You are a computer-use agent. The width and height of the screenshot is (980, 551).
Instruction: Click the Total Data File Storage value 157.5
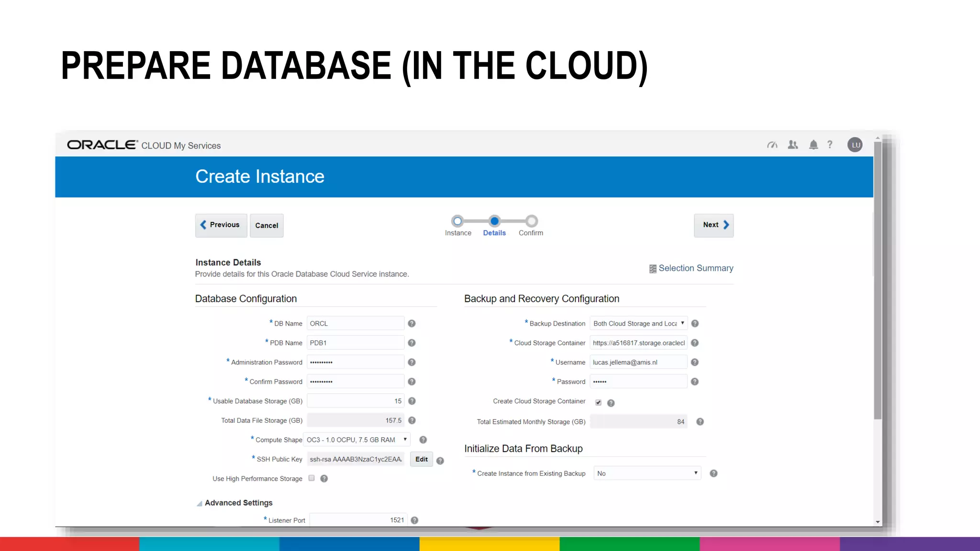point(356,420)
